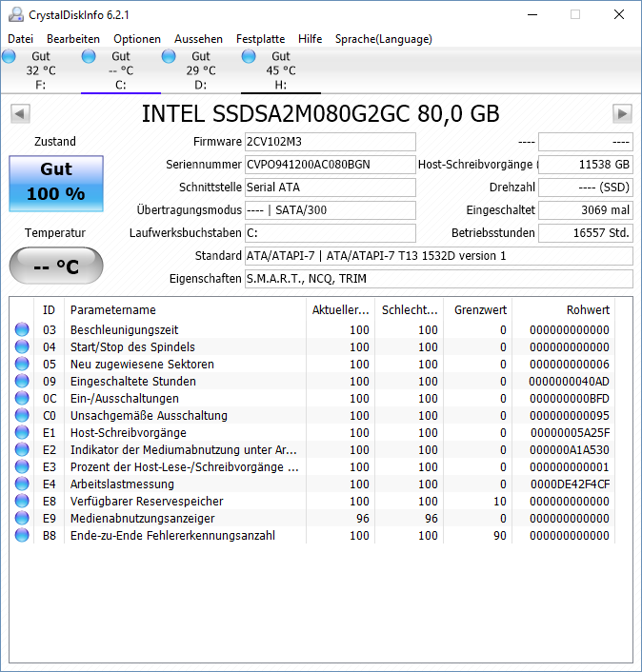Click the blue status orb for drive H:
642x672 pixels.
click(x=249, y=56)
